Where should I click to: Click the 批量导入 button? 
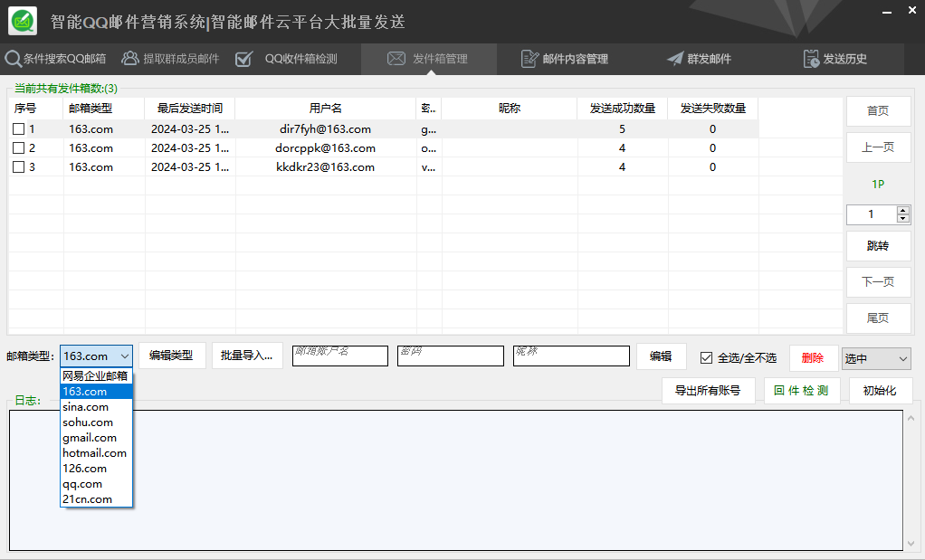point(247,356)
